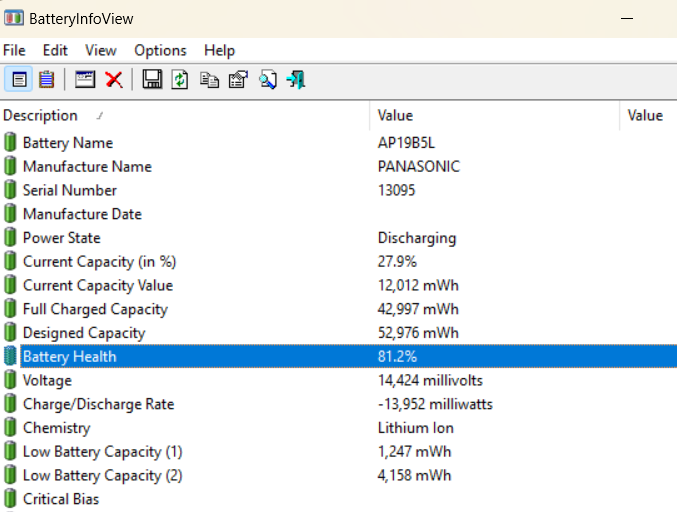Image resolution: width=677 pixels, height=512 pixels.
Task: Click battery icon beside Full Charged Capacity
Action: point(10,309)
